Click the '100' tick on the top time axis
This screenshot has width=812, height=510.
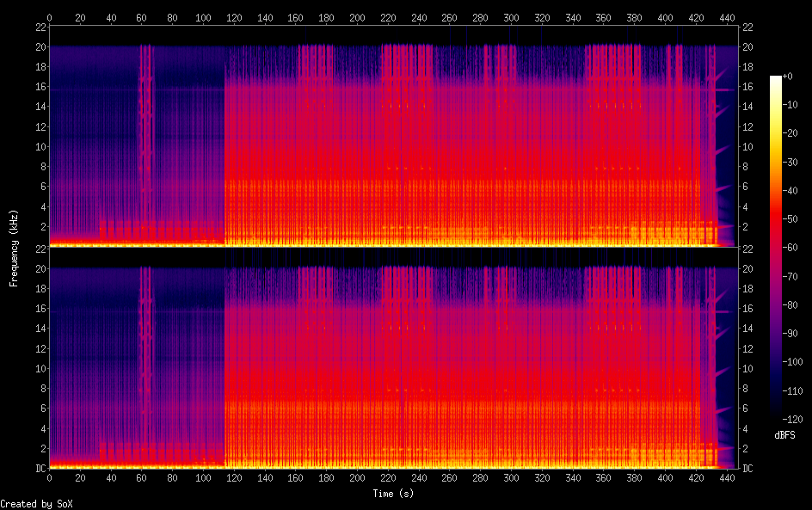[x=203, y=16]
